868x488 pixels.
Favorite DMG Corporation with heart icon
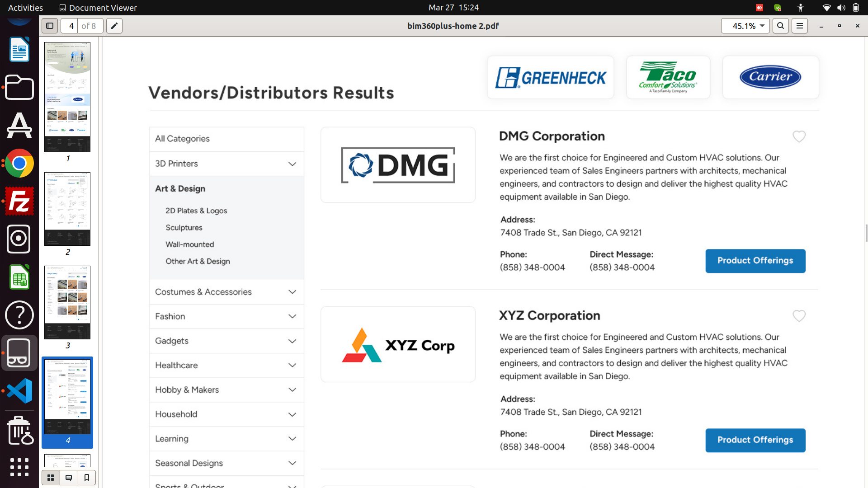coord(799,136)
